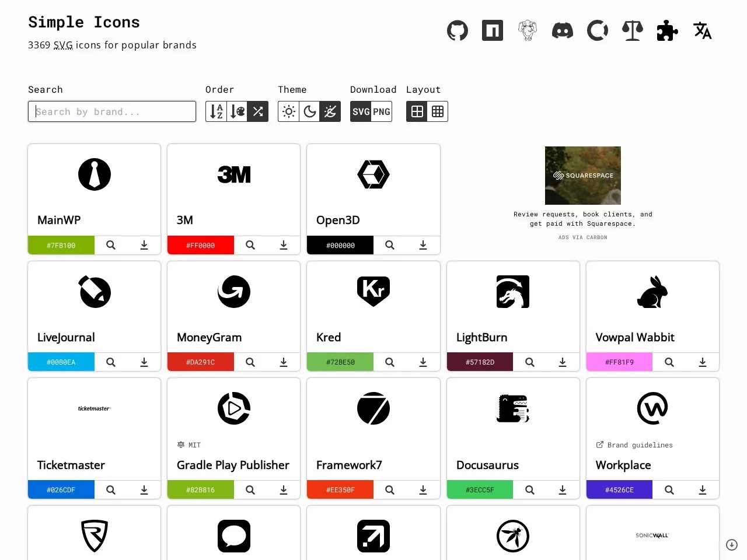
Task: Click the npm package icon
Action: (493, 30)
